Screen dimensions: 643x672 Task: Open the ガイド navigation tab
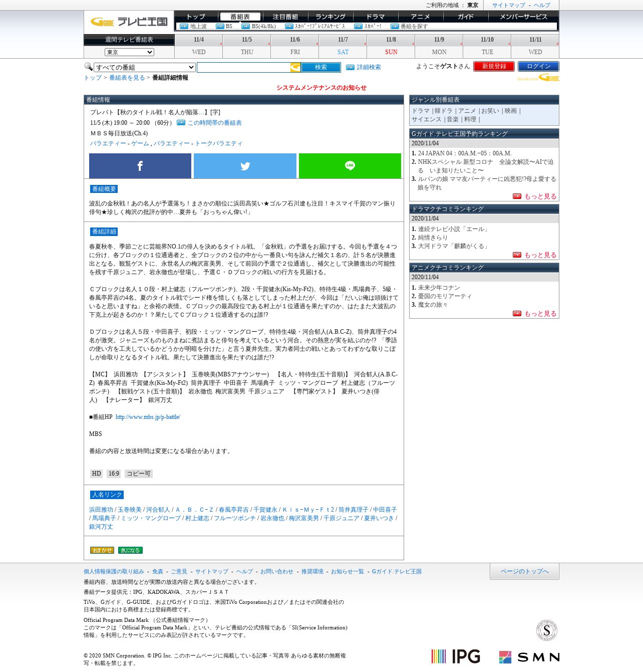(465, 17)
